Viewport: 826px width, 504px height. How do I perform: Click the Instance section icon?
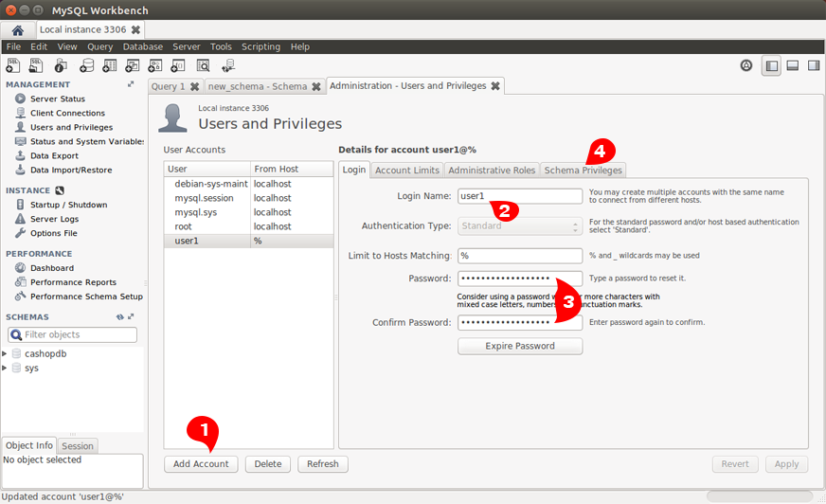60,190
